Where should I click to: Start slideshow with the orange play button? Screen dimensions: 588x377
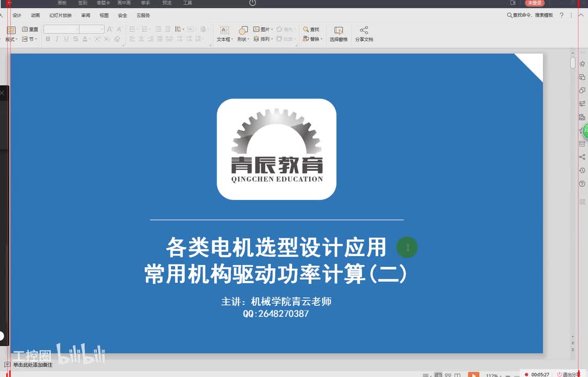473,374
